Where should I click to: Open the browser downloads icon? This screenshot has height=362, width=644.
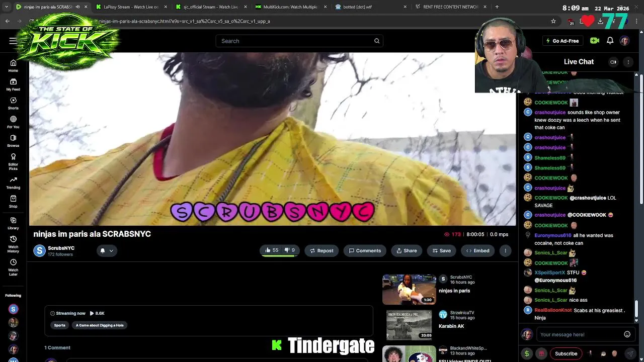[600, 21]
